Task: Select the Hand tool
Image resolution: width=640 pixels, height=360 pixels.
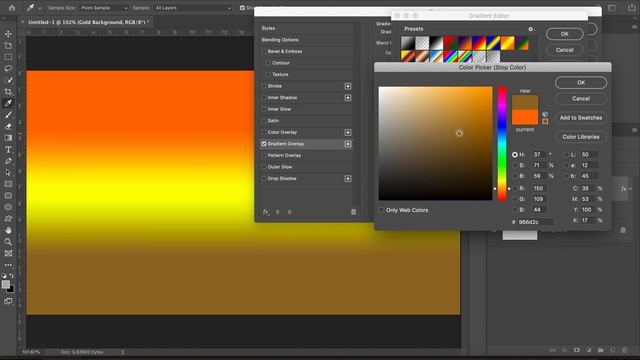Action: point(8,230)
